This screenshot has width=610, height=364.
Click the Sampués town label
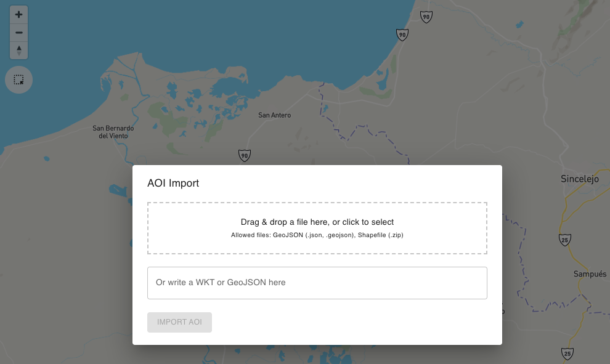click(x=590, y=274)
